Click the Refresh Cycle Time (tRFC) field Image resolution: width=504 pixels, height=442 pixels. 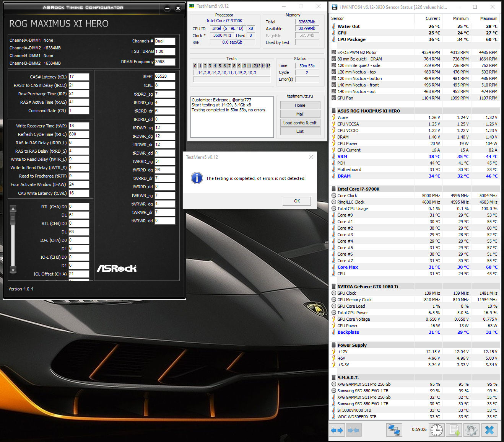(x=79, y=134)
